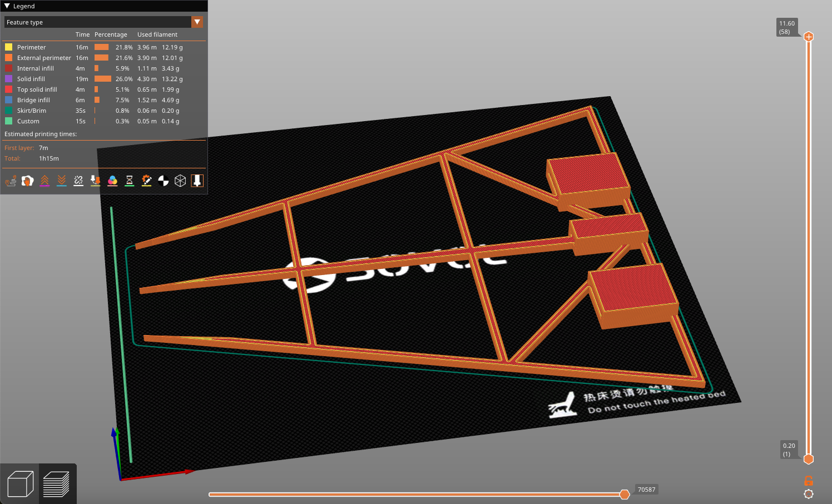Toggle Perimeter feature visibility in legend
The width and height of the screenshot is (832, 504).
coord(105,47)
